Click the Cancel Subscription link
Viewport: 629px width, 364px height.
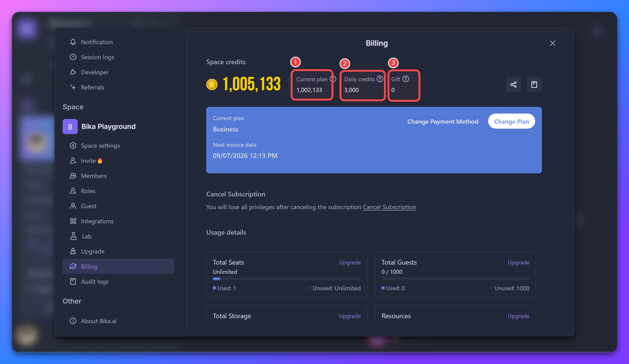click(x=389, y=207)
